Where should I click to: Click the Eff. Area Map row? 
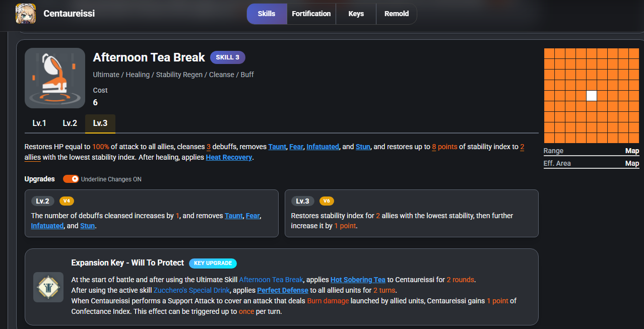click(x=591, y=163)
